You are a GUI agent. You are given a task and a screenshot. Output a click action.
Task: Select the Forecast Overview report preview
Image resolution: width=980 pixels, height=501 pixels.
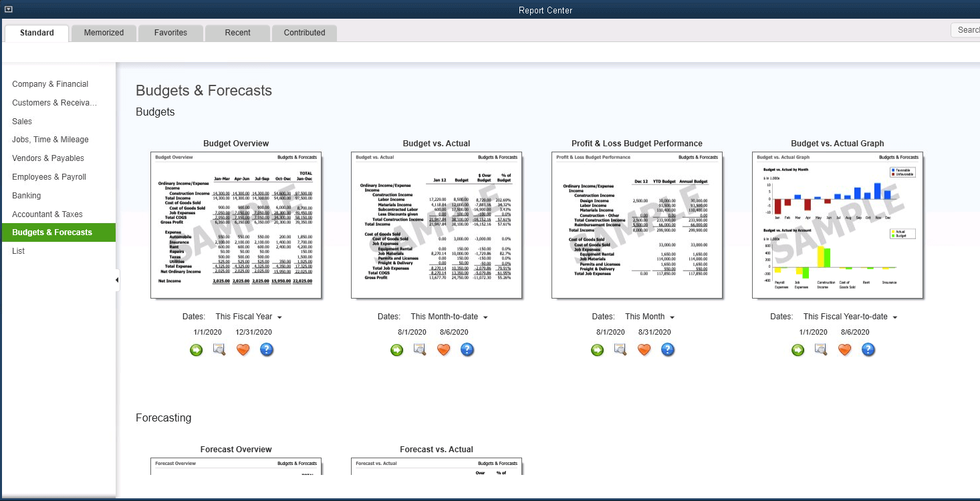pyautogui.click(x=236, y=466)
